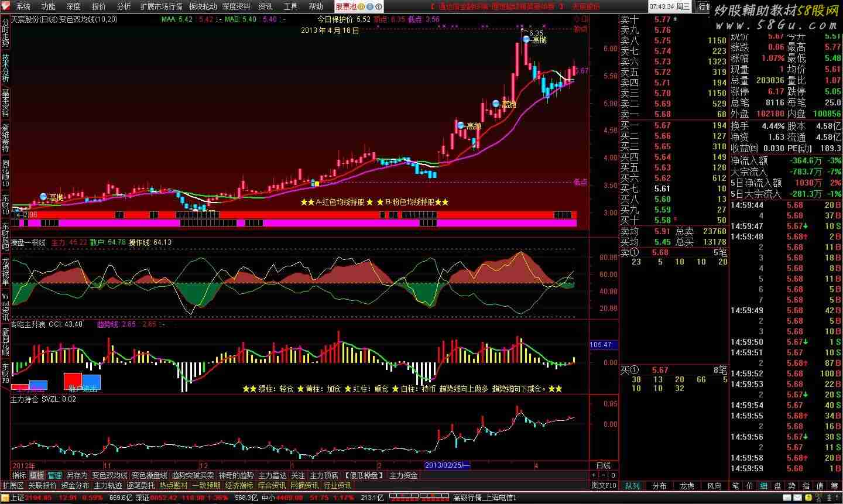The width and height of the screenshot is (843, 504).
Task: Switch to 分时走势 side tab
Action: 5,32
